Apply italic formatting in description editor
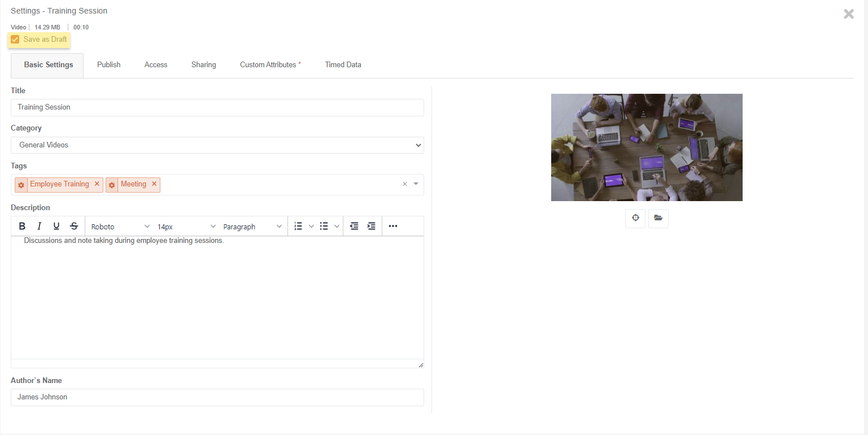Image resolution: width=868 pixels, height=435 pixels. pos(39,227)
